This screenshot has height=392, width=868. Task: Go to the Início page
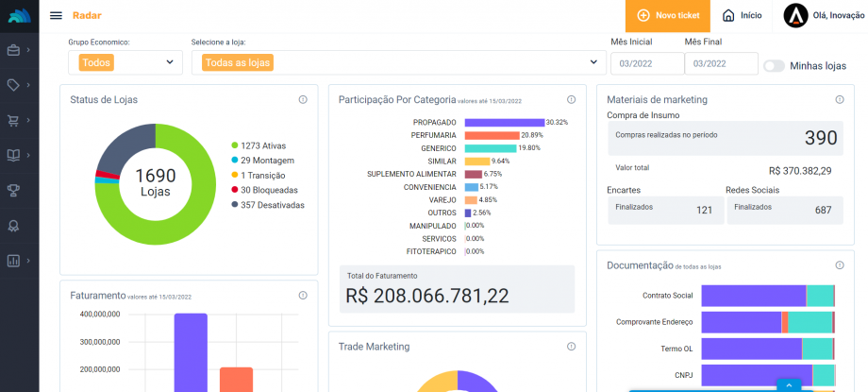pyautogui.click(x=742, y=16)
